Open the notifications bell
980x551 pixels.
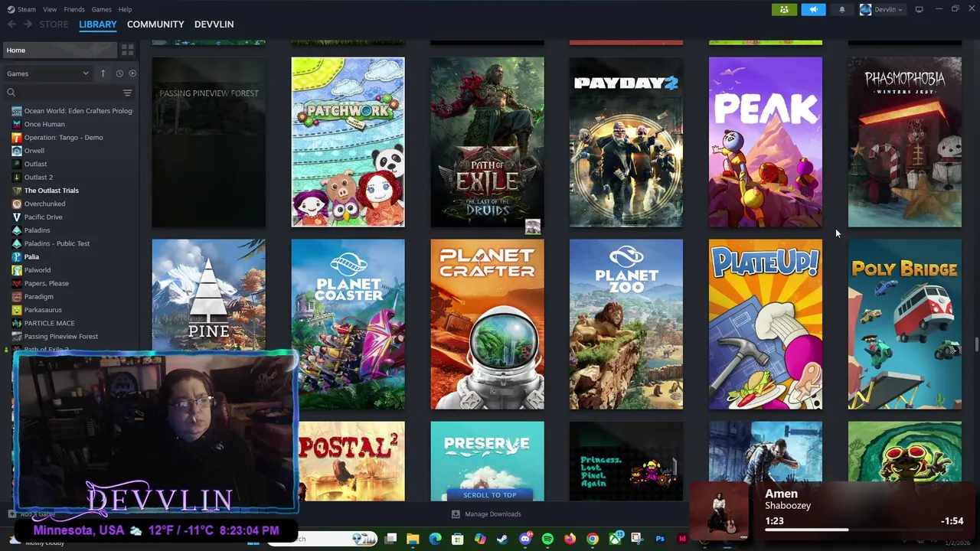(x=842, y=9)
